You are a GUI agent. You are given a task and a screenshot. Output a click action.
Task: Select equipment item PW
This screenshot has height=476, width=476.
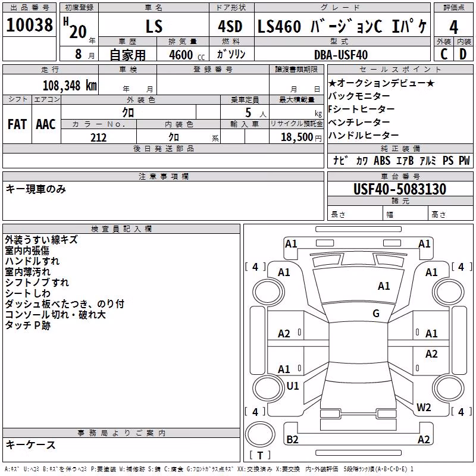pos(464,161)
